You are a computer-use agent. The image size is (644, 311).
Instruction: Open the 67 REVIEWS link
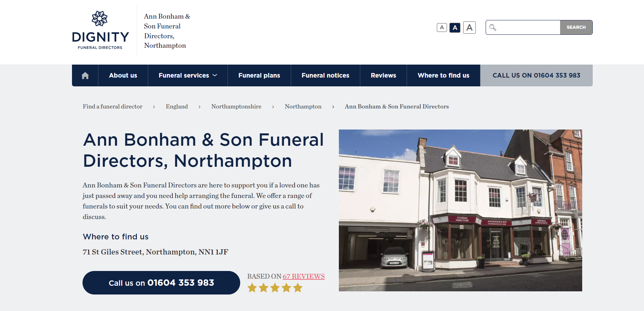click(x=304, y=276)
